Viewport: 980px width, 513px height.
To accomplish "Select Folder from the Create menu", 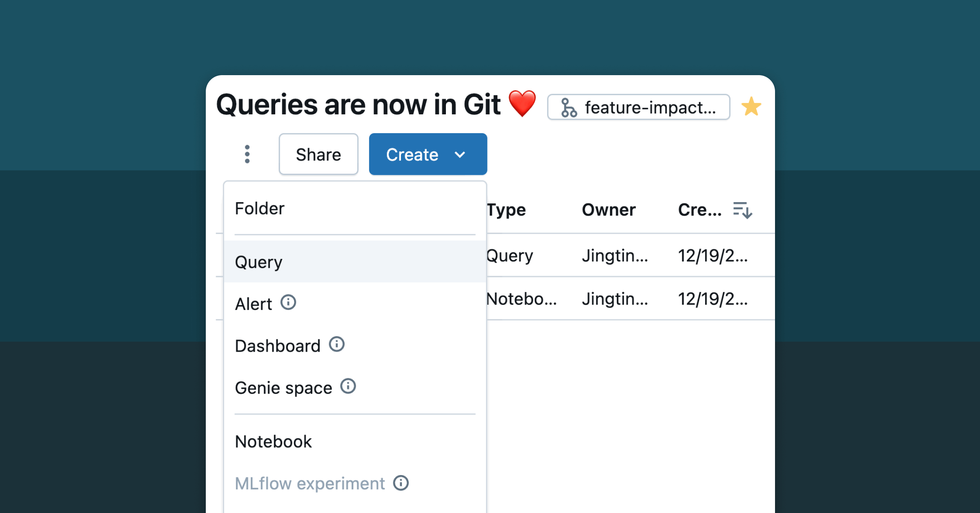I will [260, 209].
